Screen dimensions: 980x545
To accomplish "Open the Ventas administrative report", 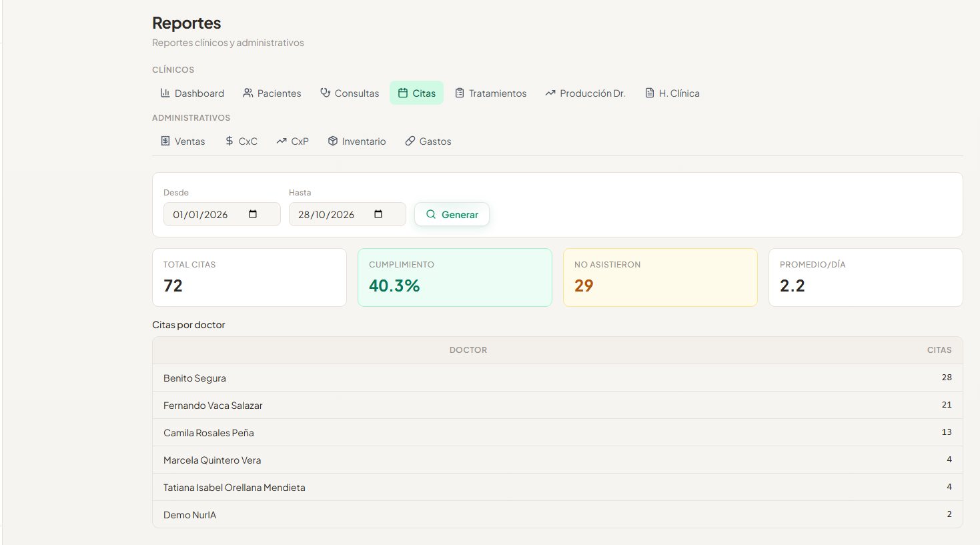I will pyautogui.click(x=183, y=141).
